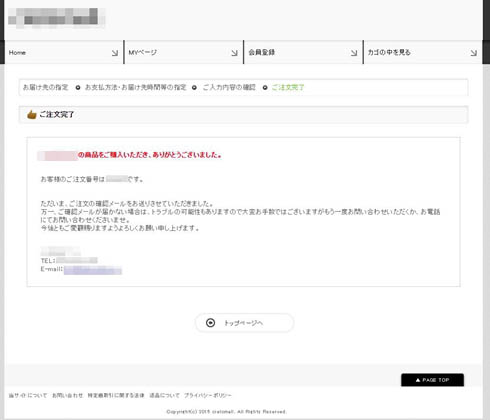Open the Home navigation tab
490x420 pixels.
(x=64, y=52)
